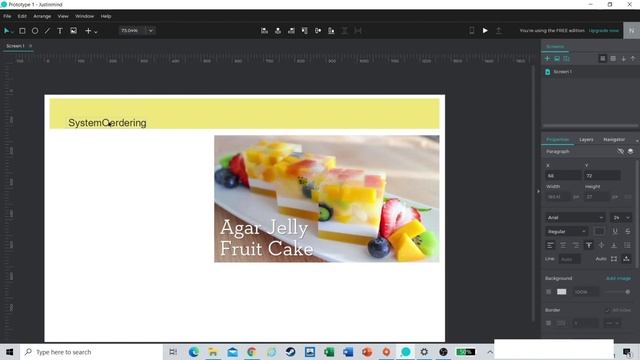Click the second align icon in top toolbar
The width and height of the screenshot is (640, 360).
[278, 31]
